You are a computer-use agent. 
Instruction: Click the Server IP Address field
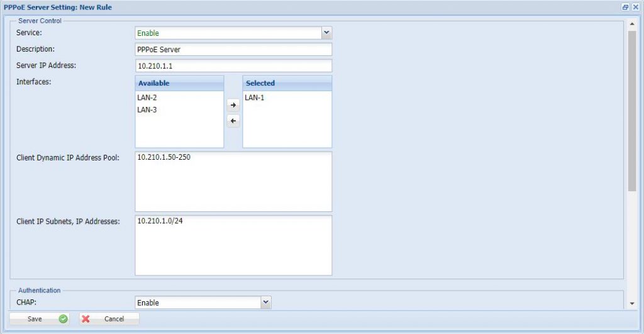click(233, 66)
